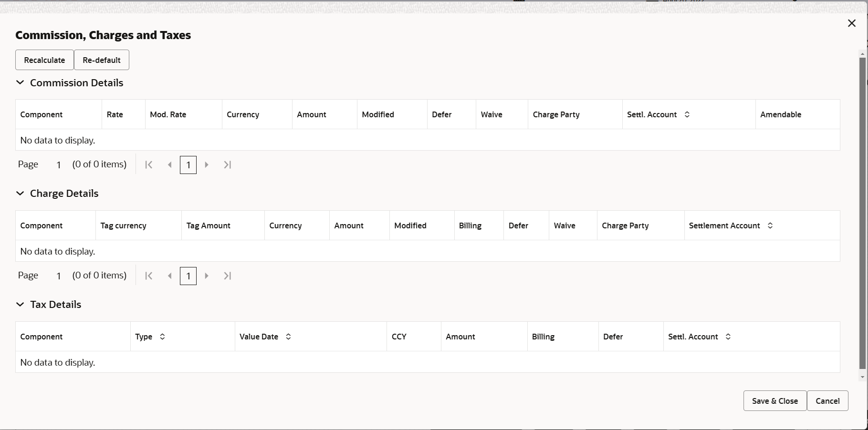Click page number box in Commission Details pager
Image resolution: width=868 pixels, height=430 pixels.
(188, 165)
